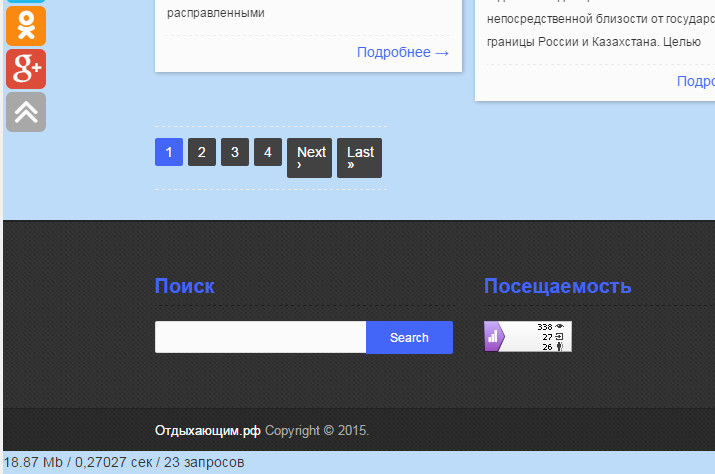Image resolution: width=715 pixels, height=474 pixels.
Task: Click the Copyright © 2015 text
Action: point(317,431)
